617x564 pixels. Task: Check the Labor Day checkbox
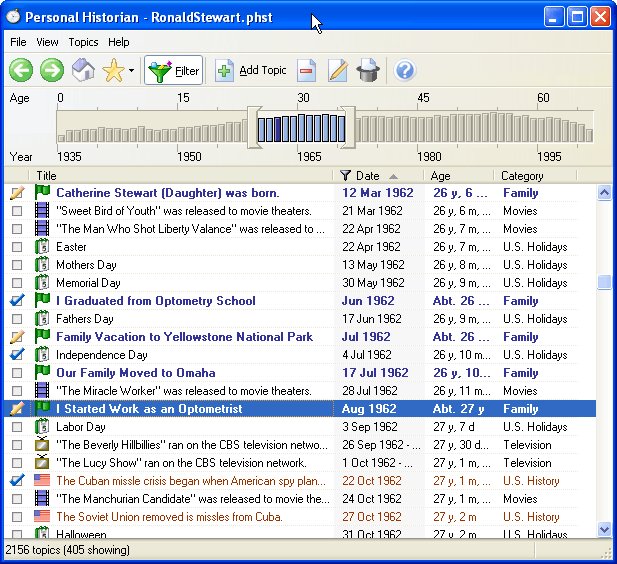(x=17, y=427)
